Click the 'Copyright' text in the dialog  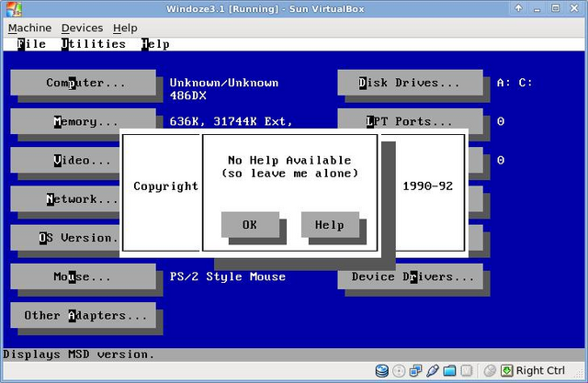pyautogui.click(x=165, y=186)
